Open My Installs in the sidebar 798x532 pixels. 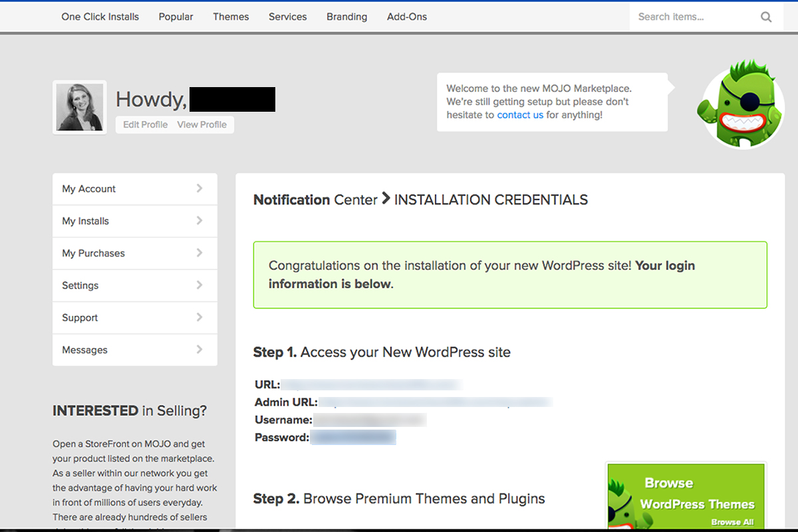(x=135, y=221)
